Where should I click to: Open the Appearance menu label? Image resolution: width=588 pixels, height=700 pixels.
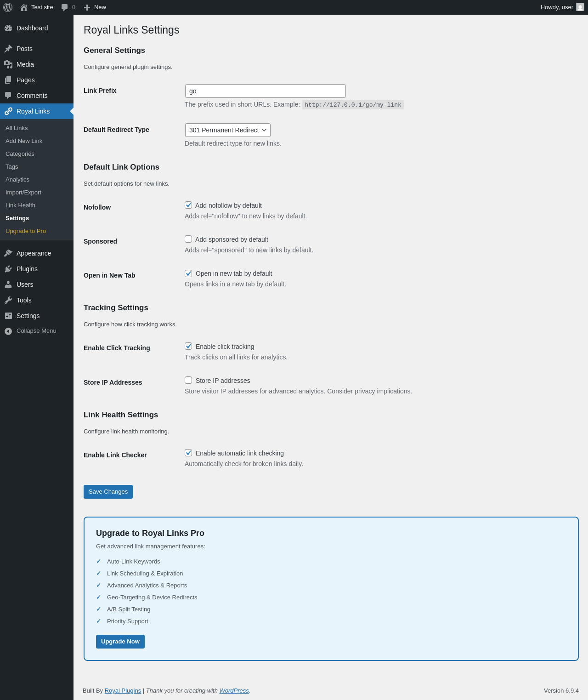[34, 253]
